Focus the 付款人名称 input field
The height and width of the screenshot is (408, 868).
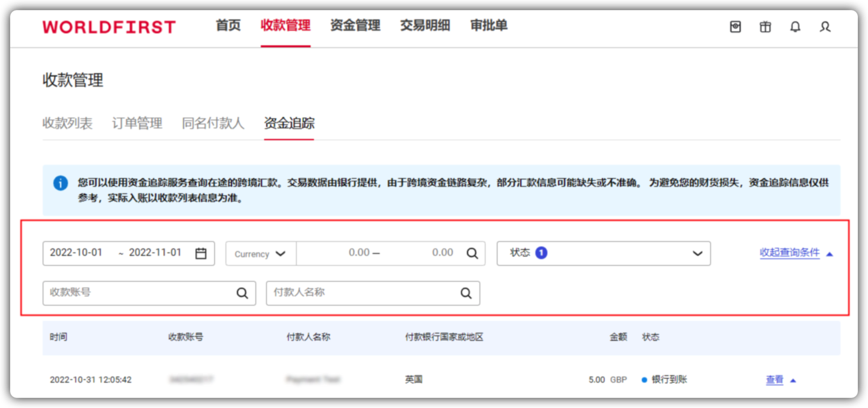[x=362, y=292]
